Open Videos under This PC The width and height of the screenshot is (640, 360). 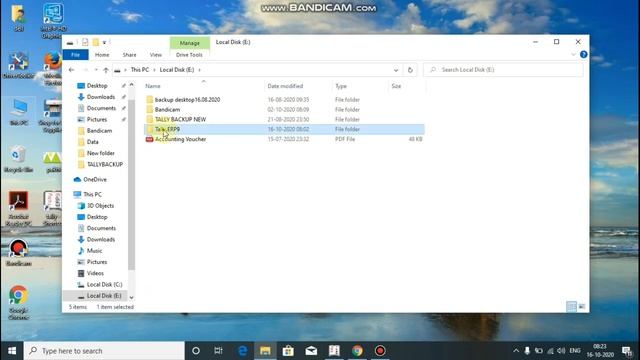point(95,273)
